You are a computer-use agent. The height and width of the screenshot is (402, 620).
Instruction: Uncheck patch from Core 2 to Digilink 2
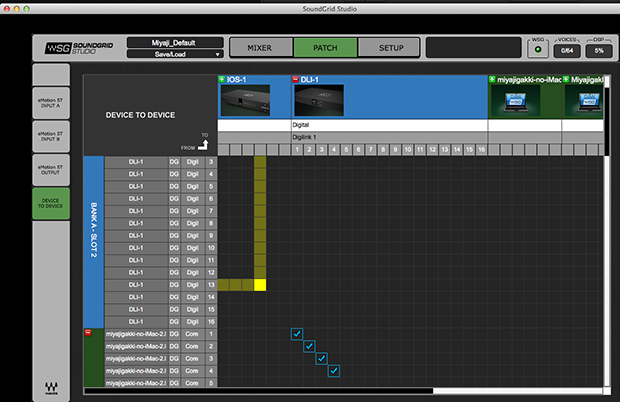(309, 346)
